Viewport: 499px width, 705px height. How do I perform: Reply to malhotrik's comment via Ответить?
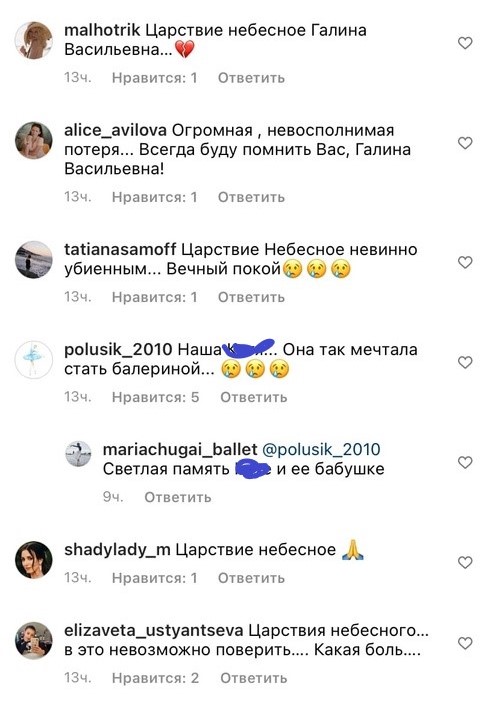click(x=251, y=78)
